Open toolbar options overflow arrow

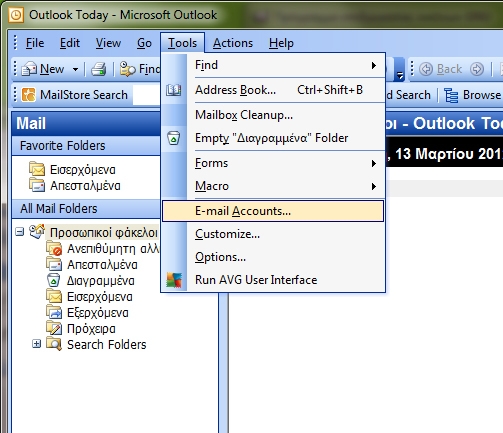coord(400,70)
